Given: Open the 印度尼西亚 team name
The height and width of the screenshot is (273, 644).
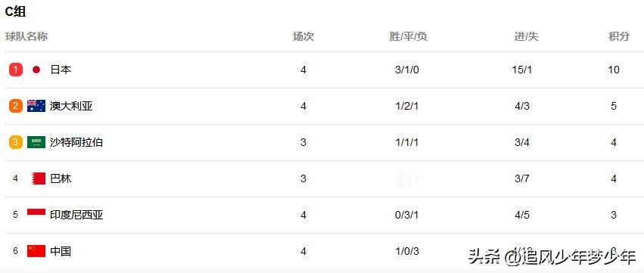Looking at the screenshot, I should (76, 215).
